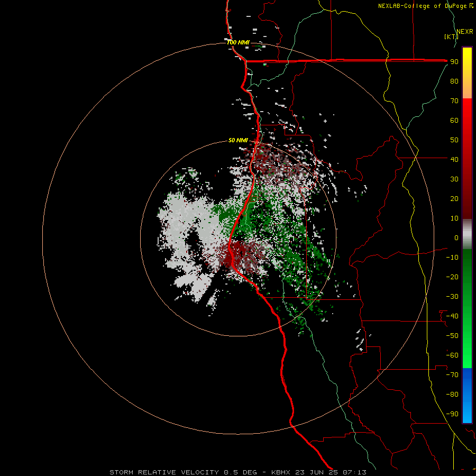Select the positive 30 knot scale value

point(454,179)
